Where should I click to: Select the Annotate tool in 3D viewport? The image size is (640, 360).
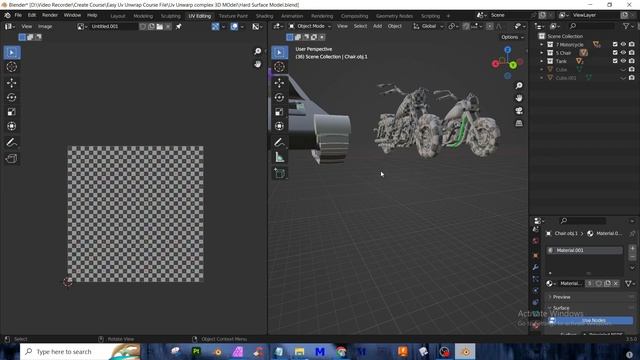[280, 142]
